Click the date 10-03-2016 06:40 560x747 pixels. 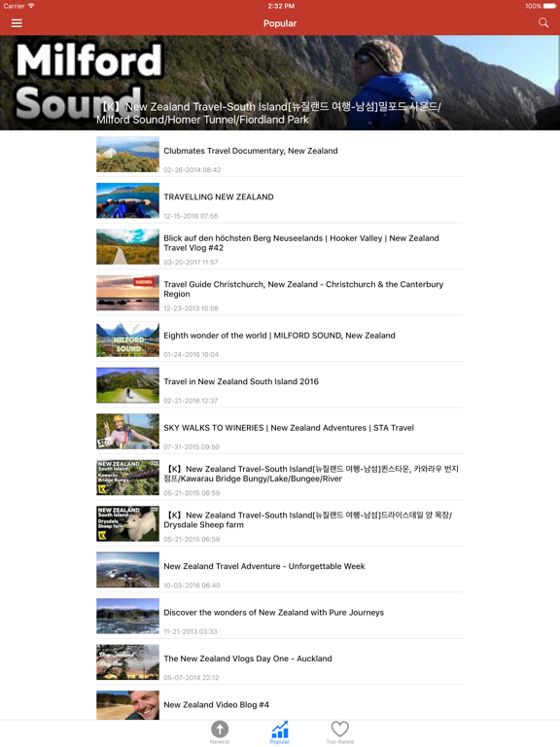pos(192,585)
